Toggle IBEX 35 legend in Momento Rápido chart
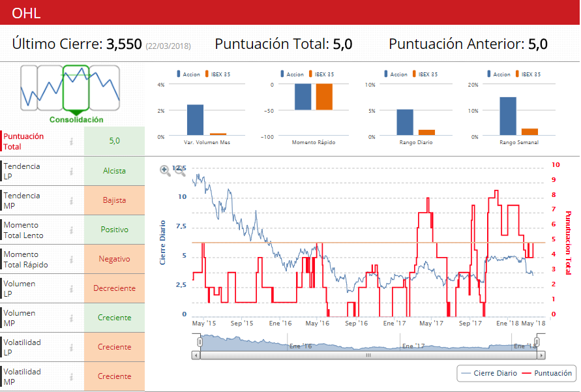Viewport: 581px width, 392px height. point(321,74)
